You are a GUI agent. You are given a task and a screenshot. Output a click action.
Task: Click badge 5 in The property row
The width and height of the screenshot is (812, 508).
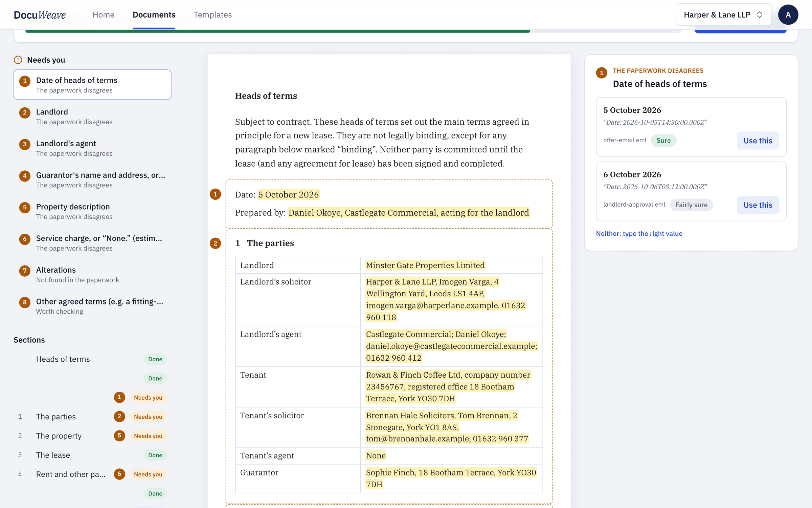click(x=119, y=436)
